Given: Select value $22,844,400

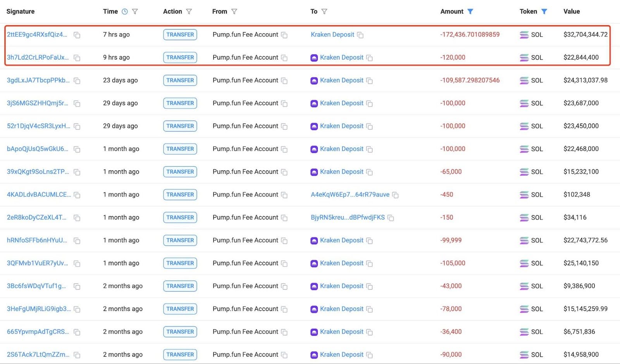Looking at the screenshot, I should point(581,57).
